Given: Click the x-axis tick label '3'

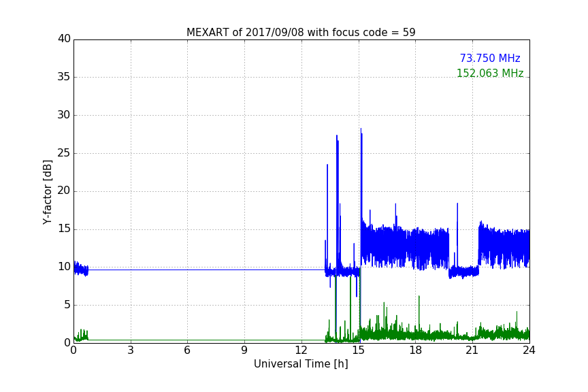Looking at the screenshot, I should [x=131, y=350].
